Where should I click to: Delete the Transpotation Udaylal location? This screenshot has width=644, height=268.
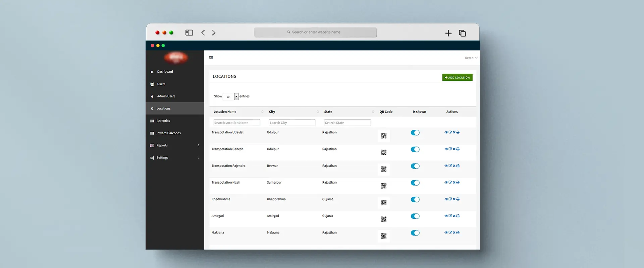tap(454, 132)
